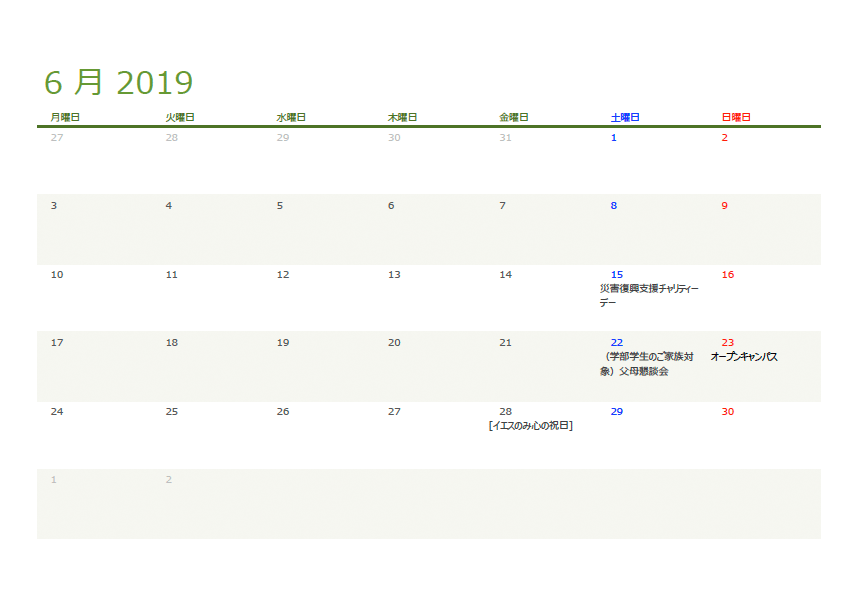Click the date 3
The image size is (842, 594).
click(x=54, y=206)
